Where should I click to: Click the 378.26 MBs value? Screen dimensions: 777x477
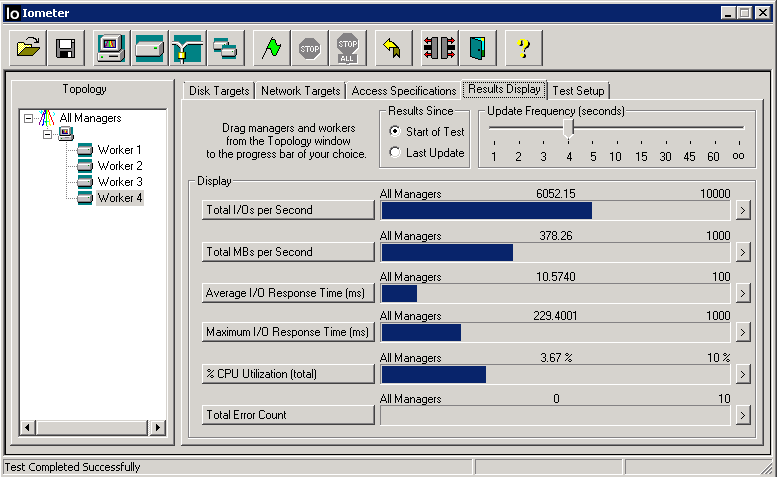point(555,236)
